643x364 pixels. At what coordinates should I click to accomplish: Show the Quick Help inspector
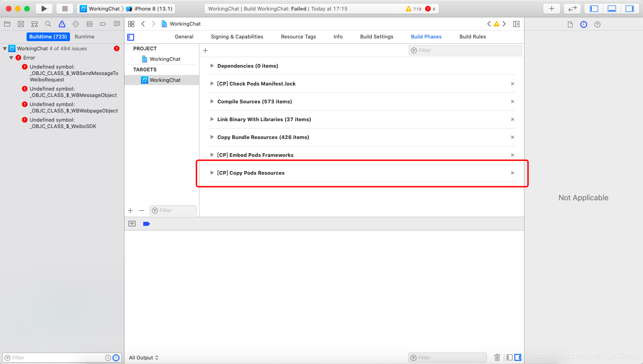coord(597,25)
